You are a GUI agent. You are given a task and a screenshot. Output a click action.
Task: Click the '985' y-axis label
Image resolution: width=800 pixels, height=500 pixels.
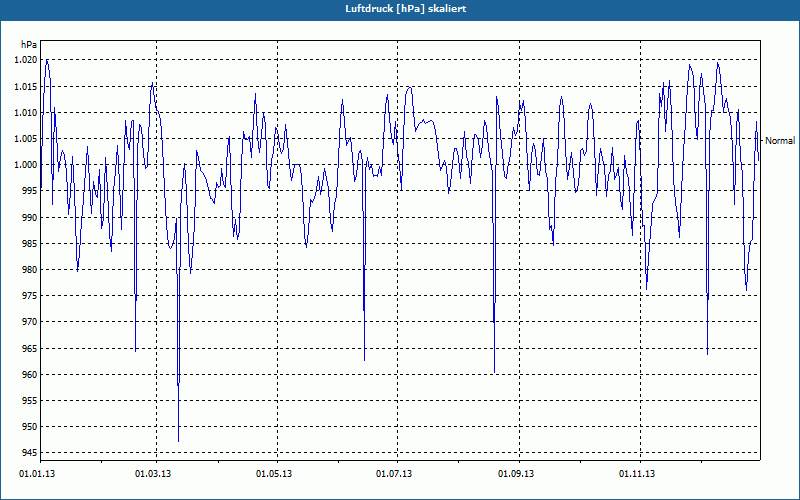click(30, 243)
